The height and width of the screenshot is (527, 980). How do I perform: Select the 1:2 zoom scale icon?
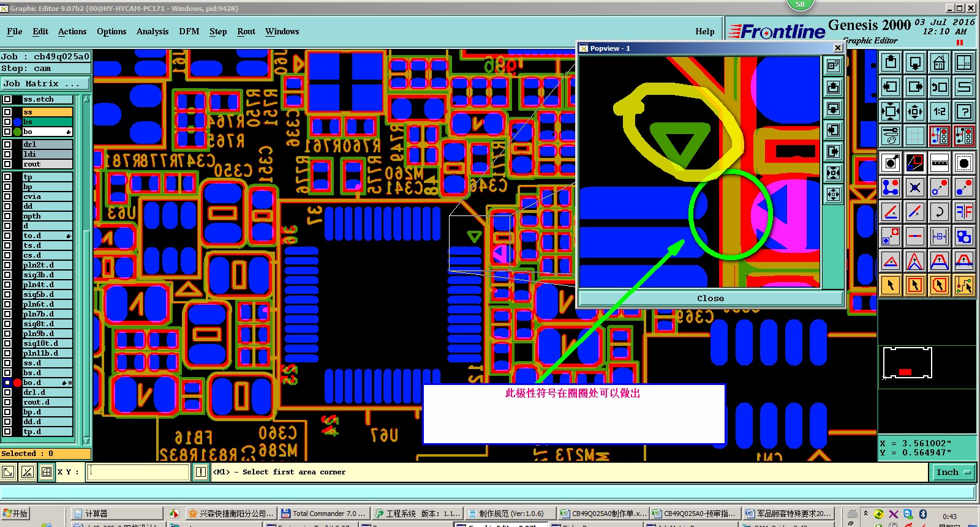(939, 111)
